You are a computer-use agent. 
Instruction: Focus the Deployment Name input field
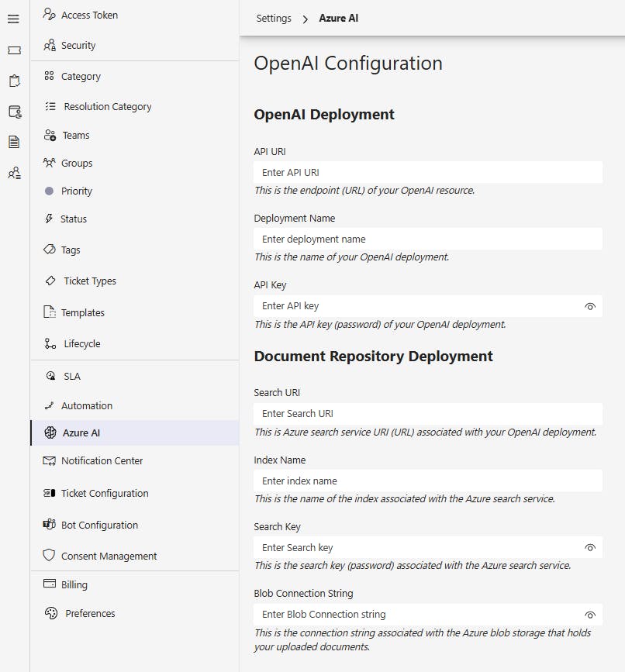(x=428, y=240)
